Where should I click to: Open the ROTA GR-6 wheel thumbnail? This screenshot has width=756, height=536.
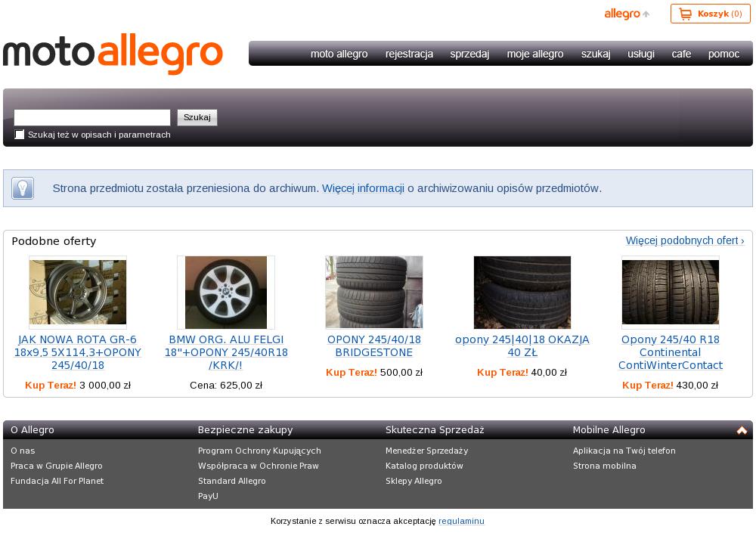coord(78,292)
